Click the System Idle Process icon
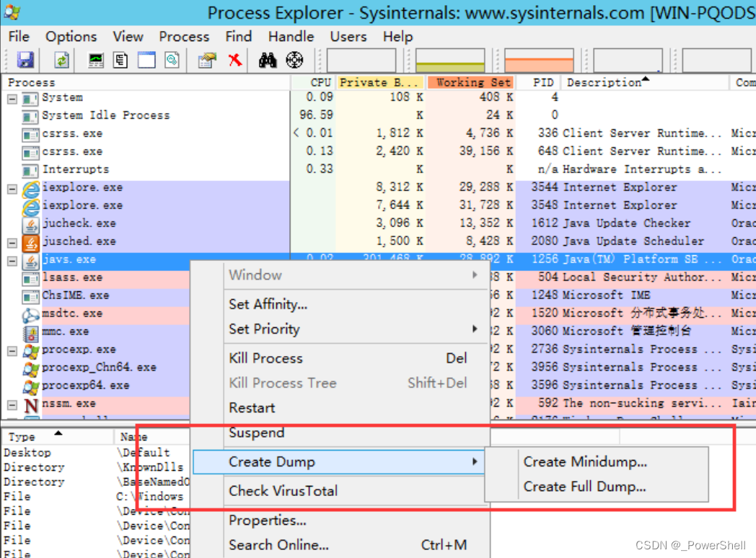Image resolution: width=756 pixels, height=558 pixels. click(30, 116)
